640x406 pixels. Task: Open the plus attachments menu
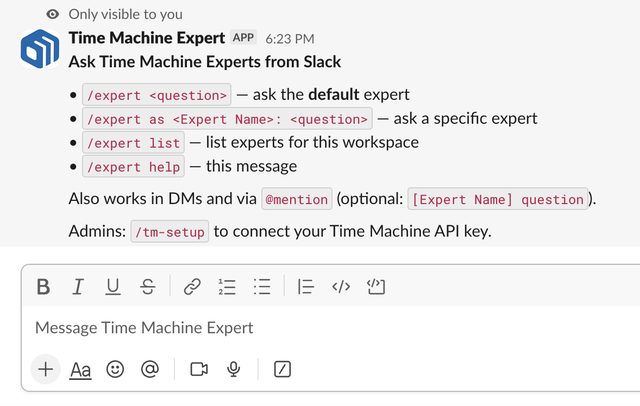pyautogui.click(x=46, y=369)
